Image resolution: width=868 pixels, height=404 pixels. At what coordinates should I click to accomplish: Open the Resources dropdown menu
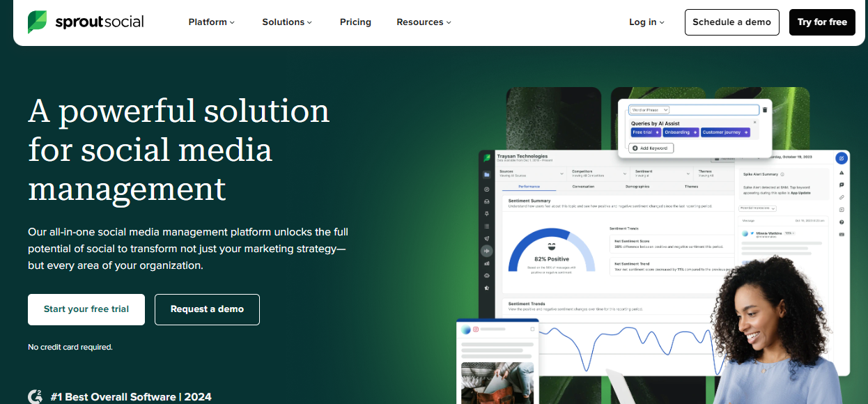[x=424, y=22]
